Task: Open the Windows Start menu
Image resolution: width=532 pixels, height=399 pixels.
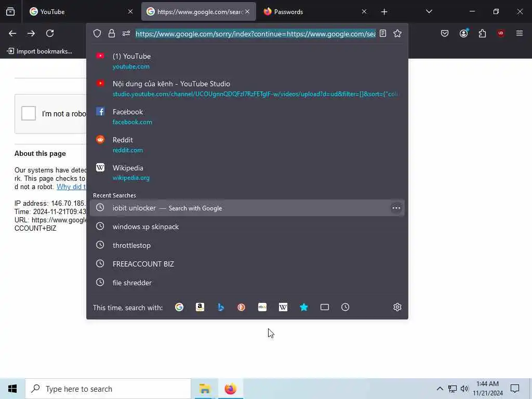Action: click(12, 389)
